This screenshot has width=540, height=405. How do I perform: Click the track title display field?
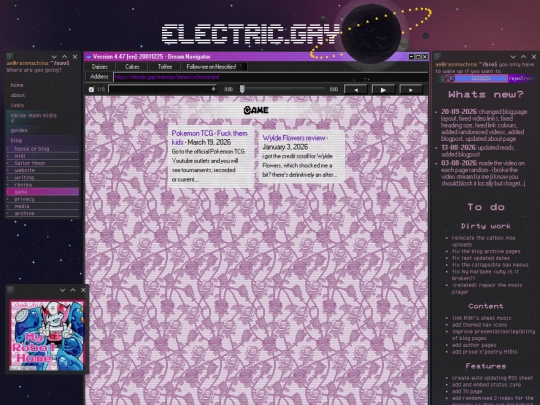(163, 89)
